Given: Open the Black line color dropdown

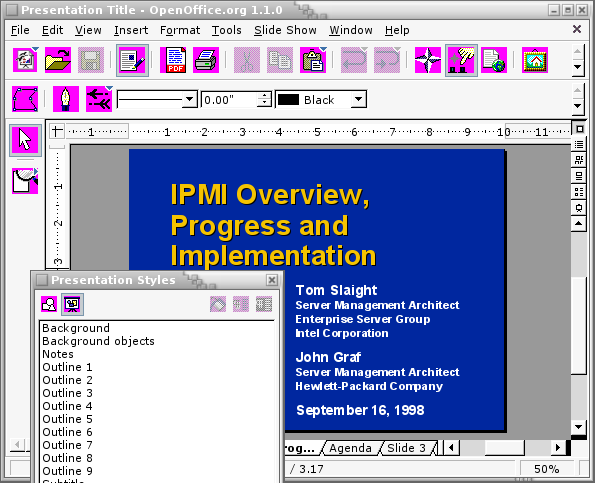Looking at the screenshot, I should 359,100.
